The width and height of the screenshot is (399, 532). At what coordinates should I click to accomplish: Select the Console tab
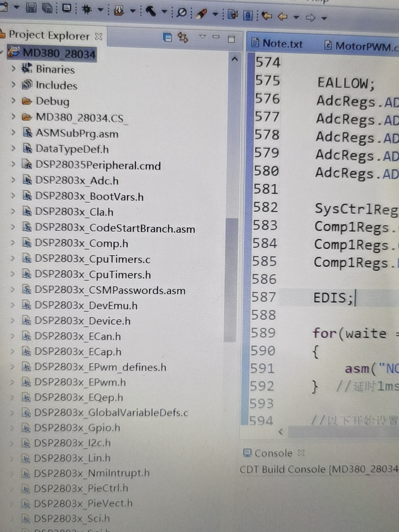[x=273, y=453]
